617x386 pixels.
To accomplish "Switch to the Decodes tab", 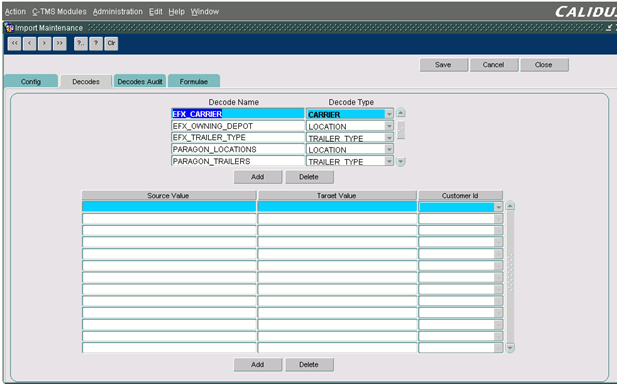I will [x=86, y=81].
